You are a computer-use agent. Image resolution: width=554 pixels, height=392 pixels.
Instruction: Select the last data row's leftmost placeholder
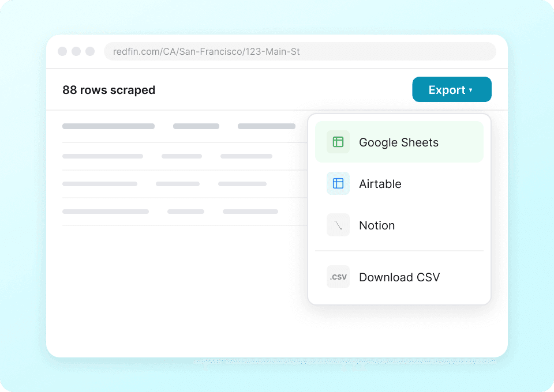point(106,212)
